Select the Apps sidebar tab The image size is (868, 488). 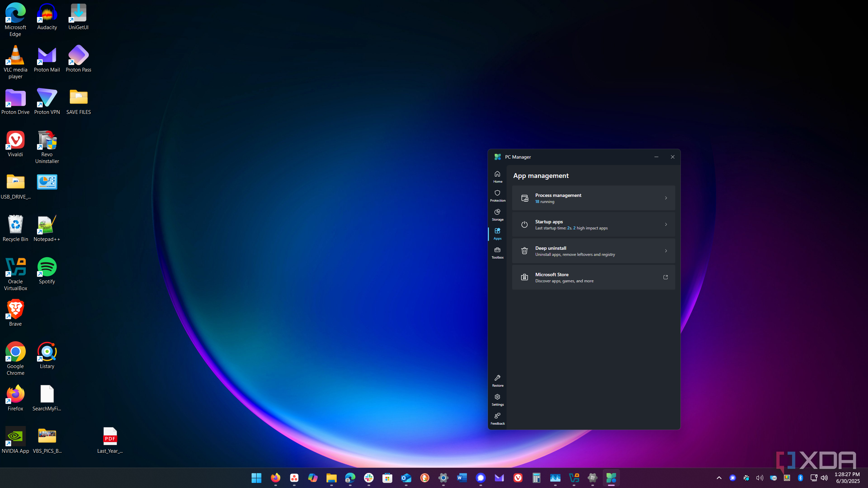[497, 233]
